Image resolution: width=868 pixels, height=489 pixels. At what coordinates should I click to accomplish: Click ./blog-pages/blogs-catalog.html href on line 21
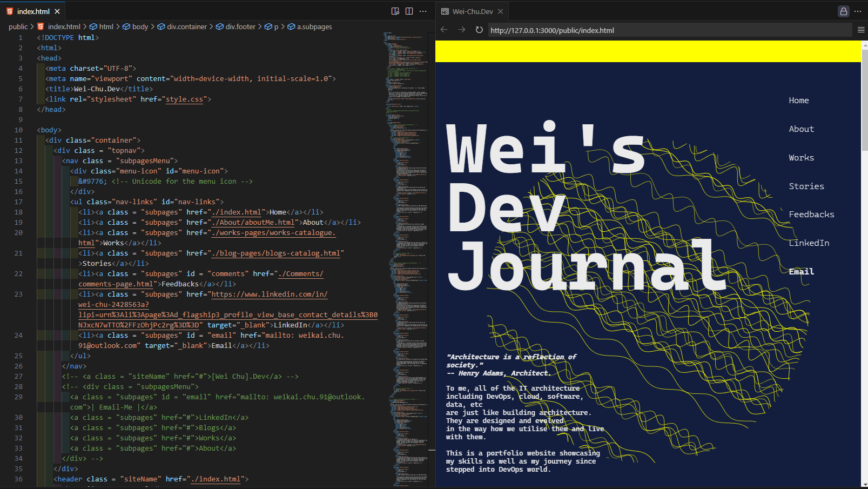[276, 253]
